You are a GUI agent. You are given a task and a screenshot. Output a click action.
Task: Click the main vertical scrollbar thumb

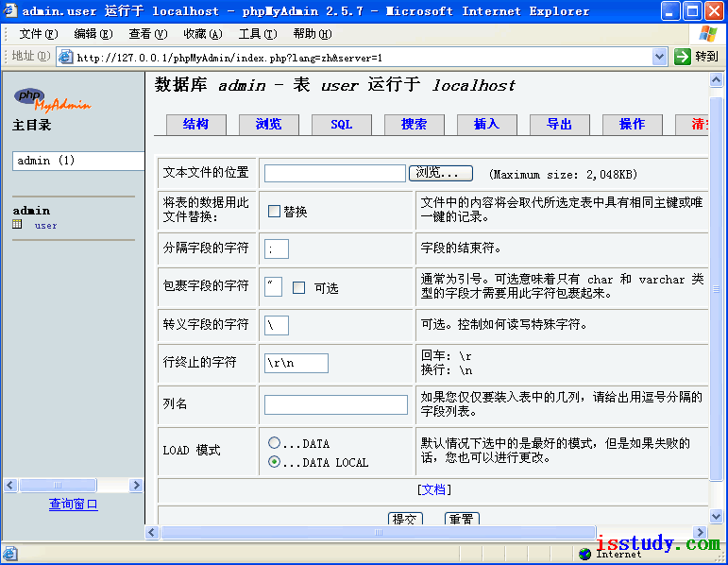point(716,289)
